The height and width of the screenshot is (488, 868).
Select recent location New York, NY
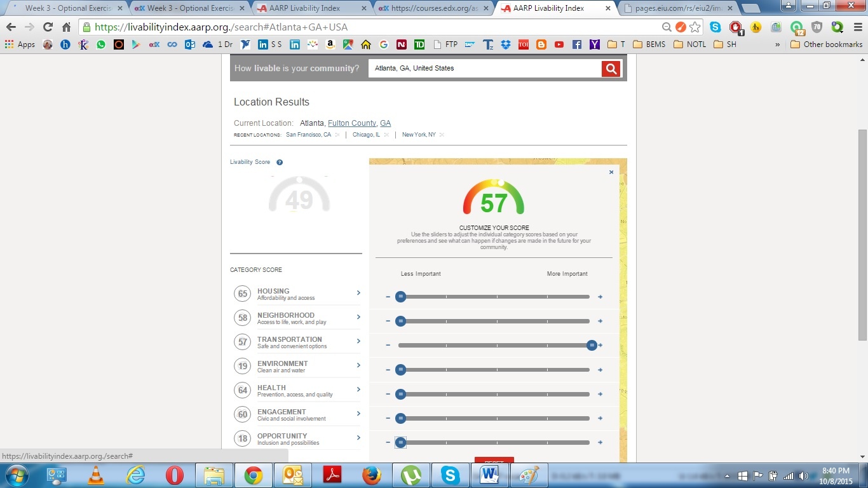click(419, 135)
